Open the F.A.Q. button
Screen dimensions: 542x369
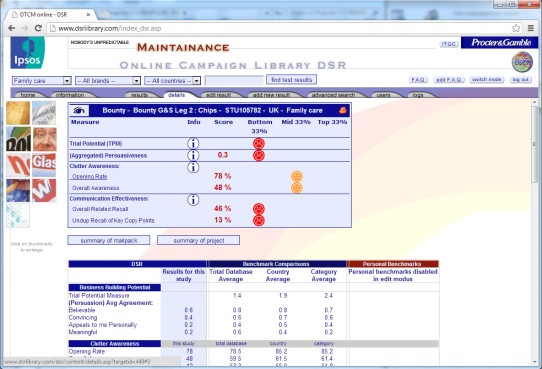coord(418,80)
